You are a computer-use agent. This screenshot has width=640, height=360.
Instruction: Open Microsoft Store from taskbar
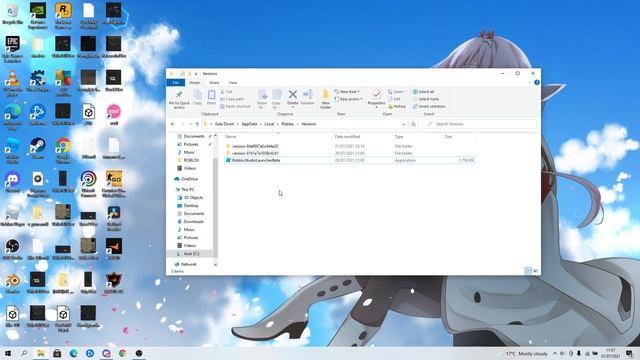pyautogui.click(x=57, y=353)
